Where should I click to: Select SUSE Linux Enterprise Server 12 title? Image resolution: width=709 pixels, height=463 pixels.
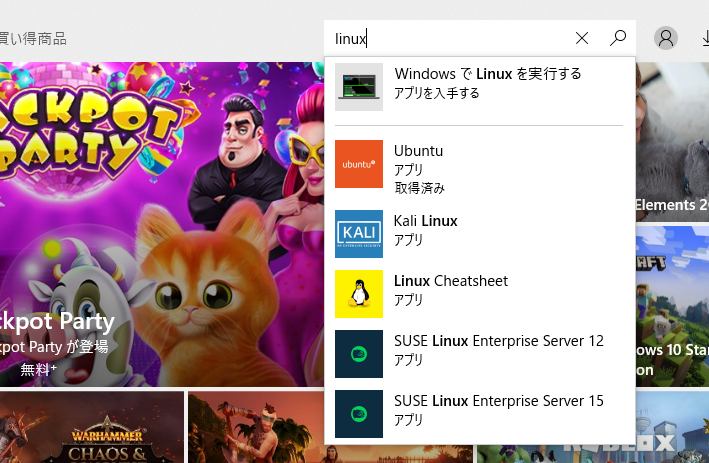(x=499, y=341)
